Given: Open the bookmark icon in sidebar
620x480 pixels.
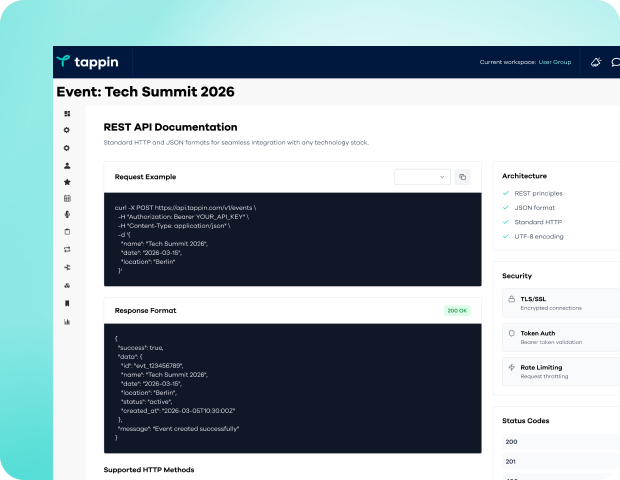Looking at the screenshot, I should click(x=67, y=303).
